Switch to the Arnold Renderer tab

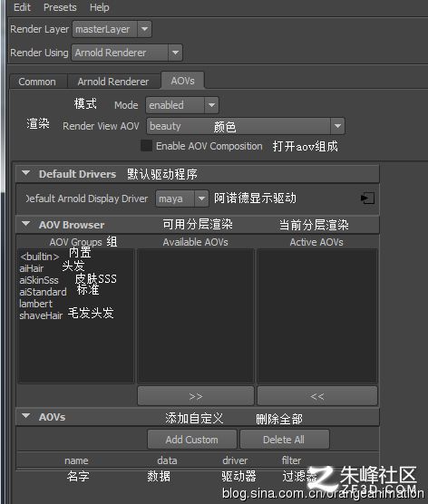(113, 82)
